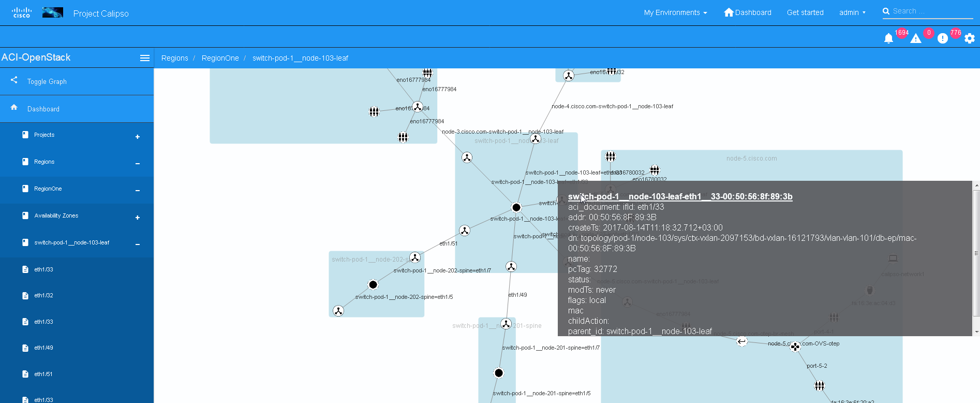Select Projects in the sidebar tree
The height and width of the screenshot is (403, 980).
tap(44, 135)
